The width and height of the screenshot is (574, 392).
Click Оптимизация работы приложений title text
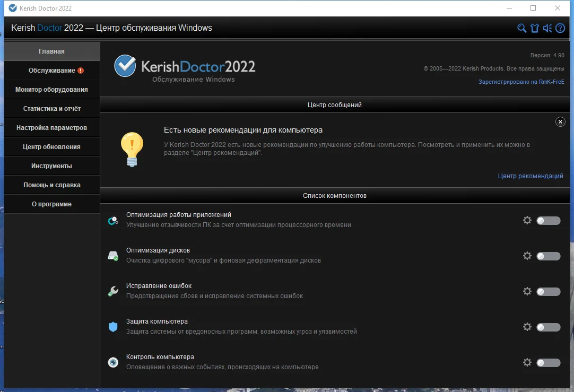[x=179, y=215]
